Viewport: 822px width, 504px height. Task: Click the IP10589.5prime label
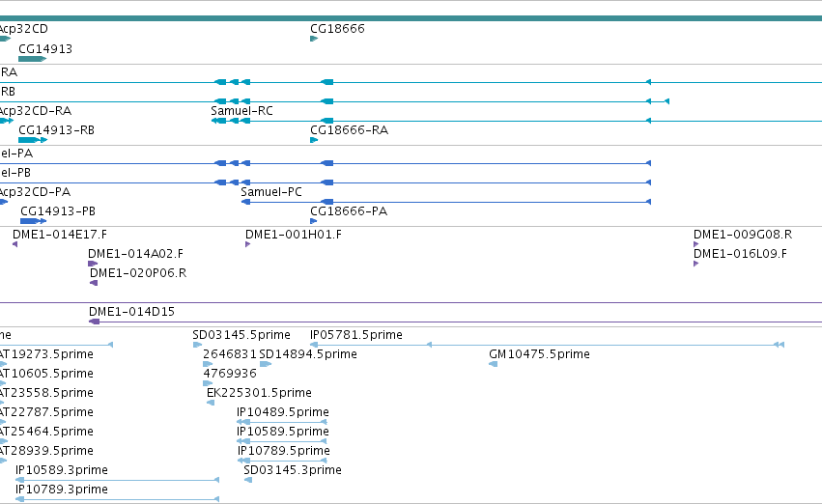(x=283, y=433)
